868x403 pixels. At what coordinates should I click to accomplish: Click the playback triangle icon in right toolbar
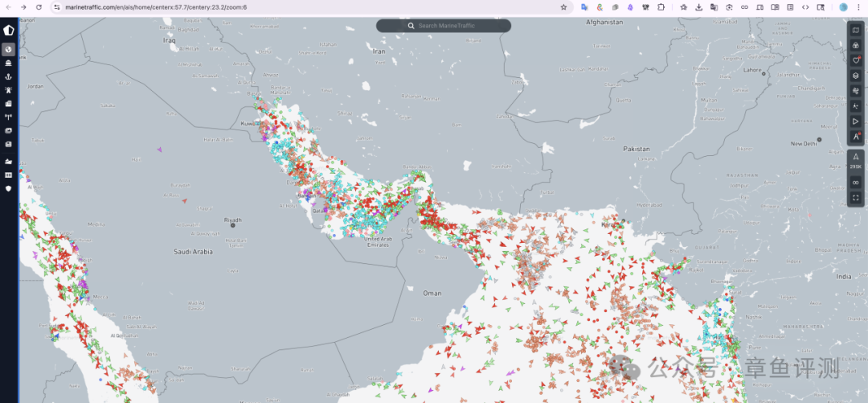point(856,121)
